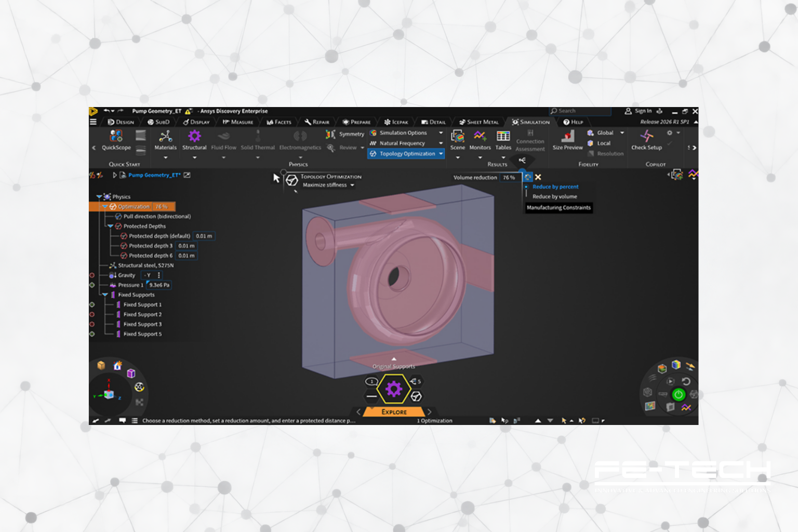This screenshot has height=532, width=798.
Task: Click the Symmetry tool
Action: tap(345, 134)
